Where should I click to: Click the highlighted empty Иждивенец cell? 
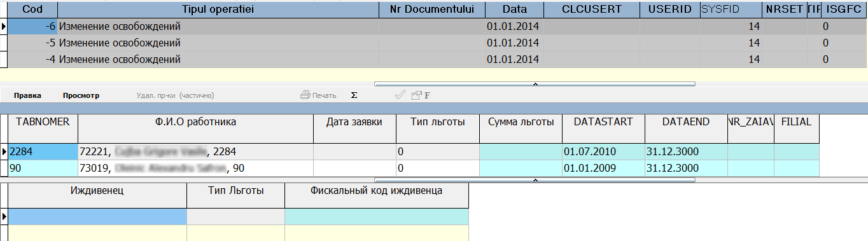click(x=97, y=217)
